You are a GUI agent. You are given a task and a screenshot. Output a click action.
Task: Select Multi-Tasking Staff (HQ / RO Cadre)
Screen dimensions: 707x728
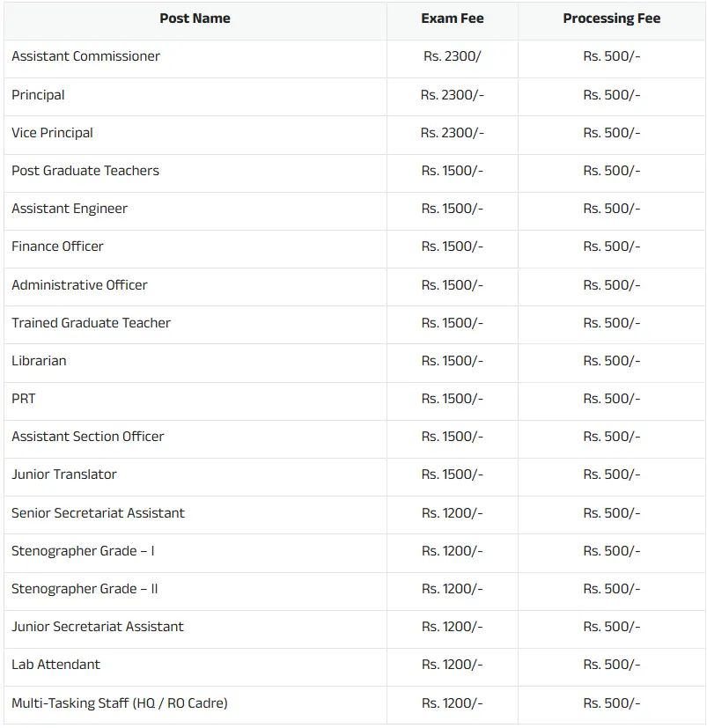[x=119, y=703]
